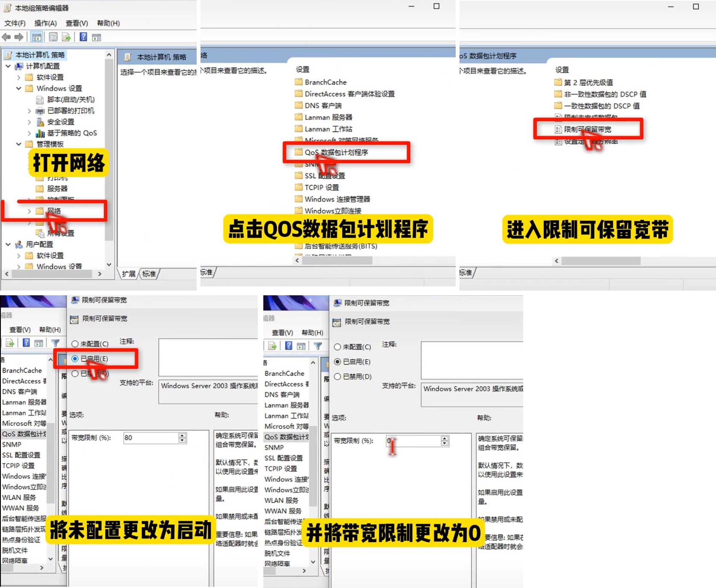Open the 文件(F) menu
This screenshot has width=716, height=588.
(x=15, y=23)
